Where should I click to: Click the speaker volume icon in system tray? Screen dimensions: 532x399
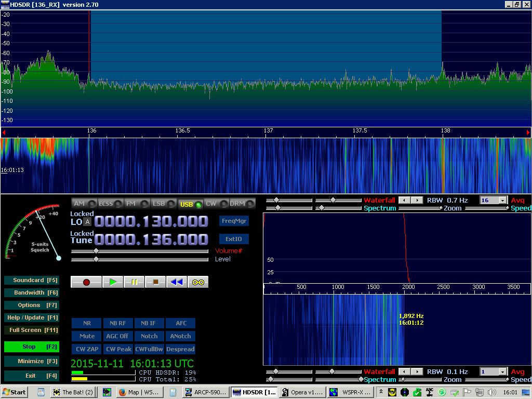coord(491,393)
